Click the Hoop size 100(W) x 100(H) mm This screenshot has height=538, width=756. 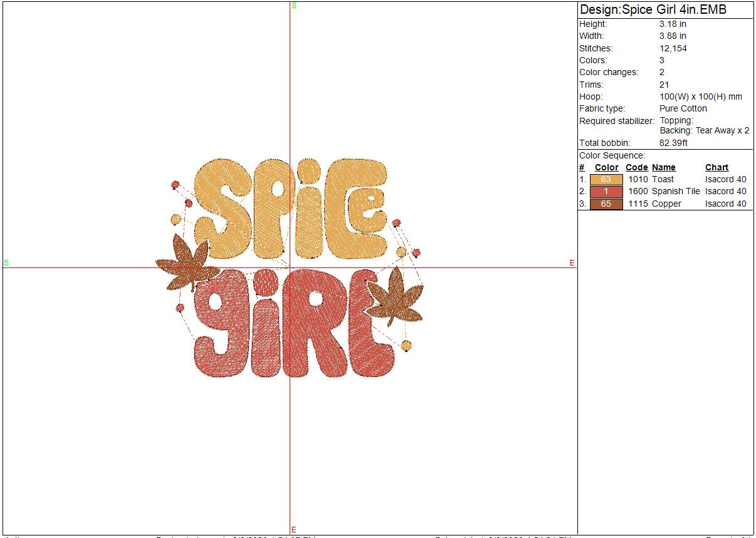point(700,96)
